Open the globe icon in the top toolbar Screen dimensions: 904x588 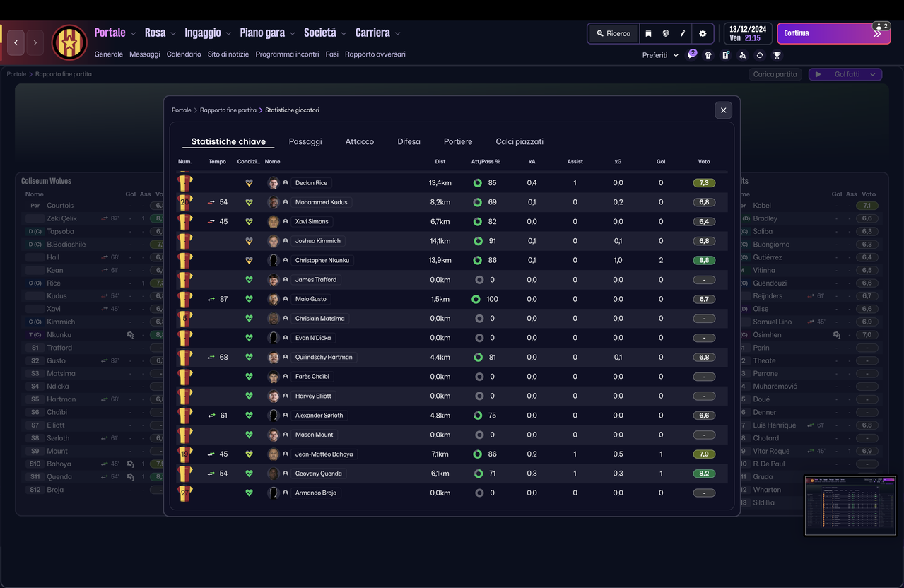point(665,33)
